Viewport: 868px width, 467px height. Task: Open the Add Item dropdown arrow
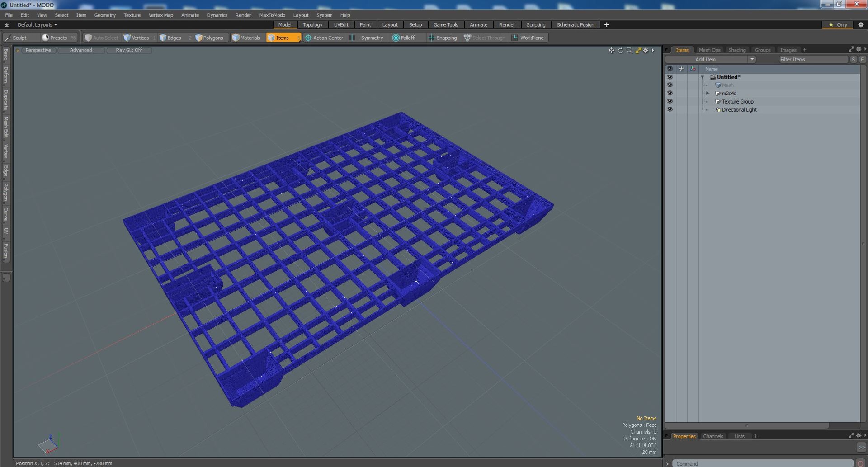pos(752,59)
